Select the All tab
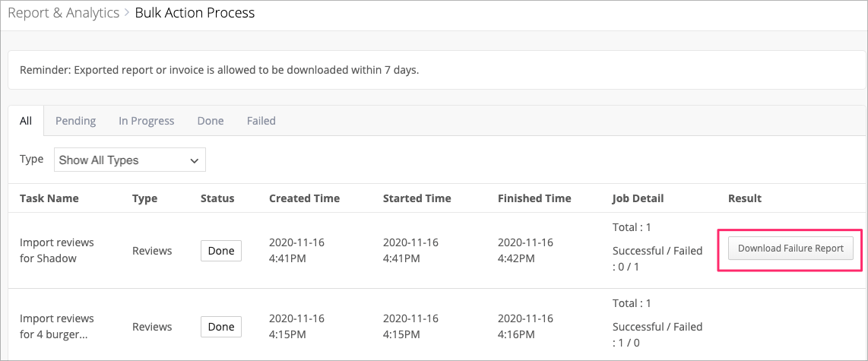Screen dimensions: 868x361 tap(26, 121)
